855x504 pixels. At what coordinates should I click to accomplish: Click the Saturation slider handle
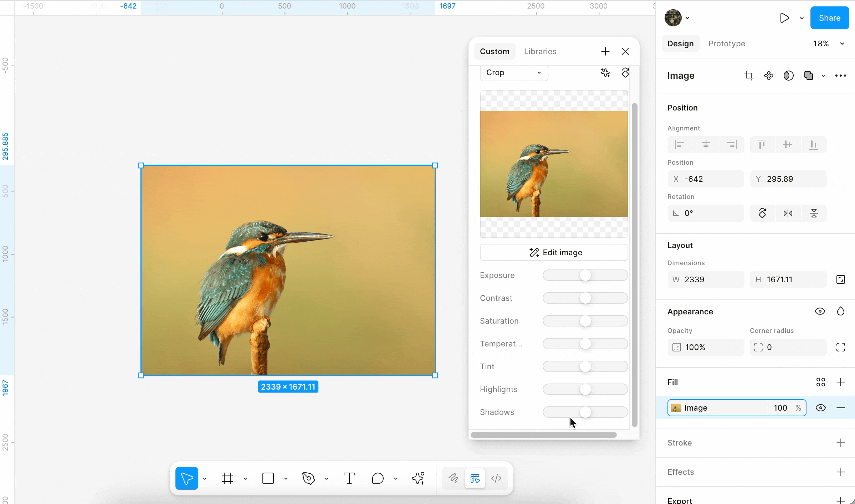[x=585, y=321]
